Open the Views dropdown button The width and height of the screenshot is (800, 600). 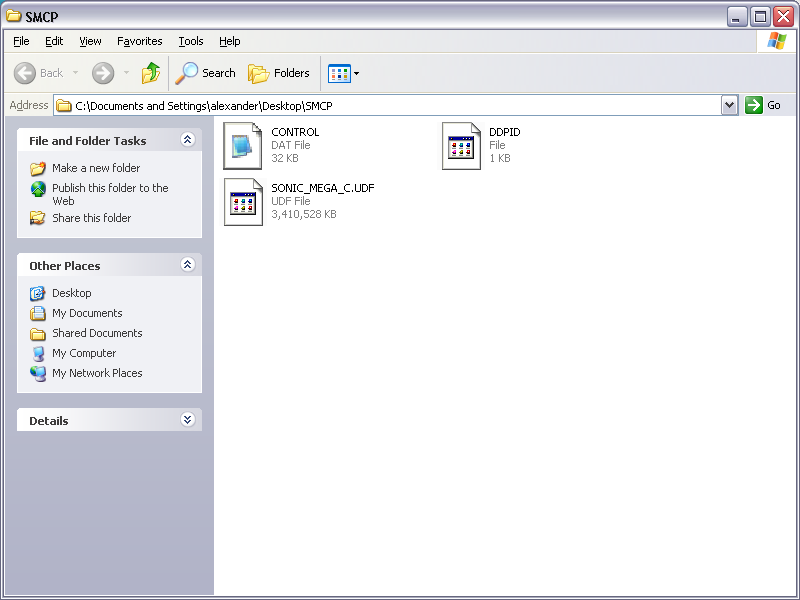point(344,73)
